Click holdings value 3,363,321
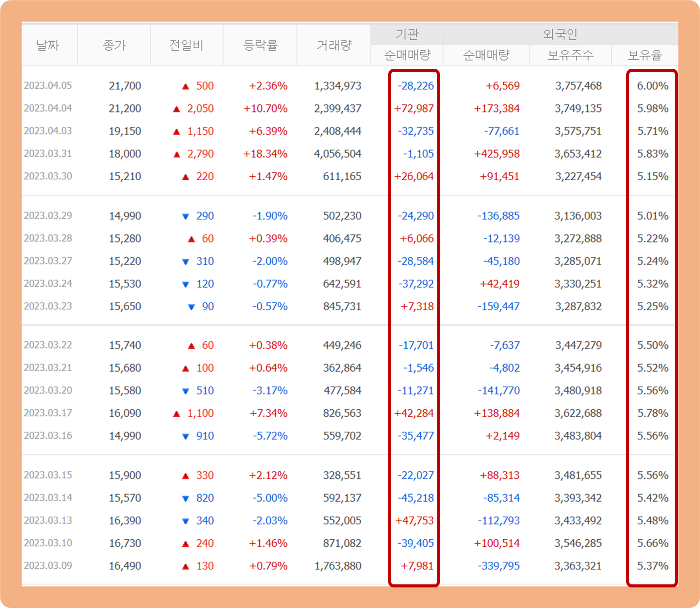This screenshot has width=700, height=608. (578, 566)
